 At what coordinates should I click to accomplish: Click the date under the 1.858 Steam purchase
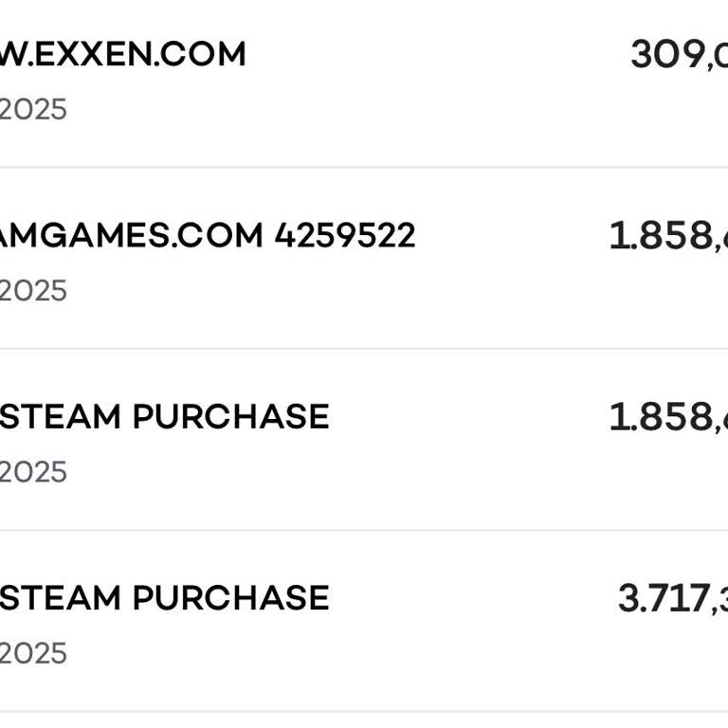[33, 472]
